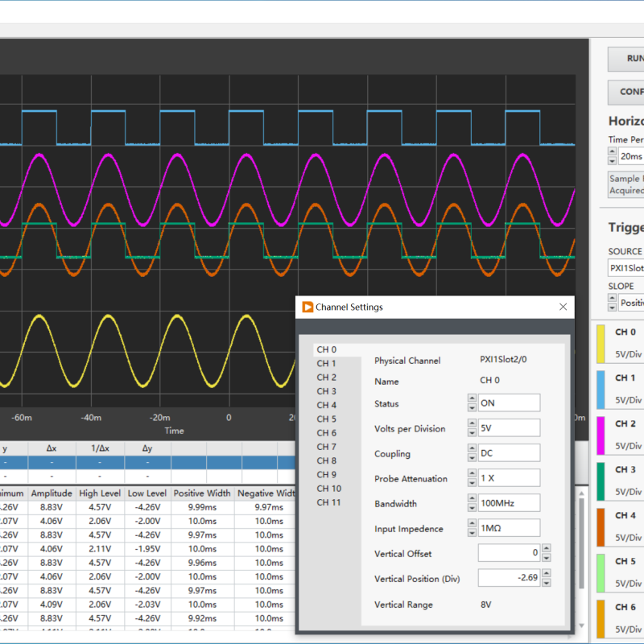Open the Status ON selector field

(x=509, y=403)
